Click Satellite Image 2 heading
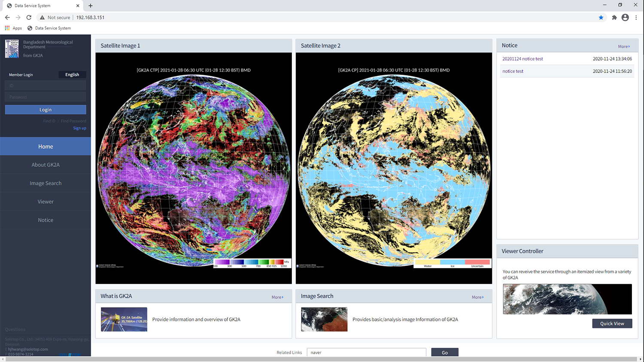 pos(320,45)
